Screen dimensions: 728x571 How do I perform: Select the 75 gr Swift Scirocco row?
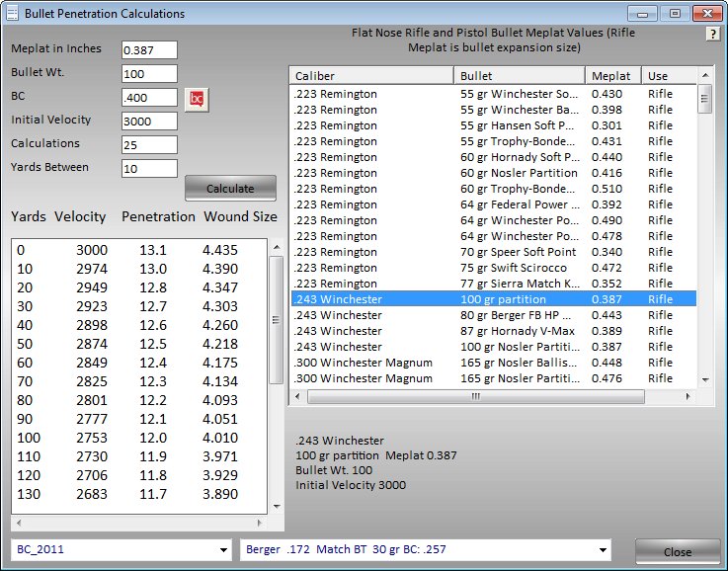coord(494,268)
